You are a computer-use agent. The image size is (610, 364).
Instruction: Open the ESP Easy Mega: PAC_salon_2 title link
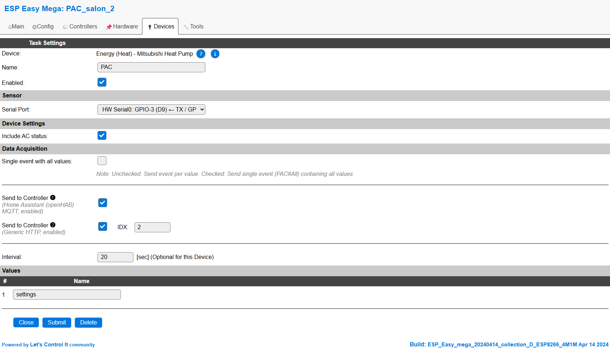[59, 9]
